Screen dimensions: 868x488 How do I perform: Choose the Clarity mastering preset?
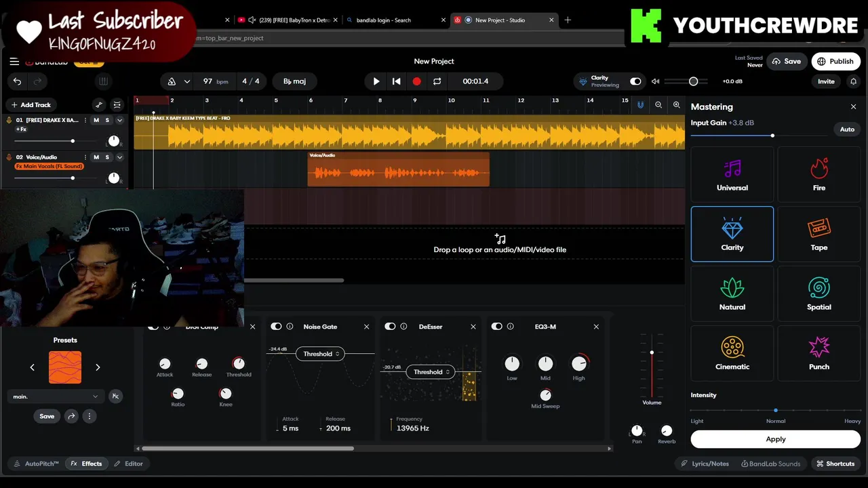tap(732, 235)
